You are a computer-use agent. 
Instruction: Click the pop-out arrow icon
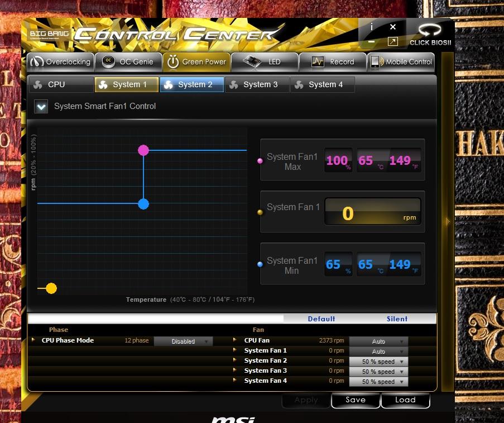(393, 41)
